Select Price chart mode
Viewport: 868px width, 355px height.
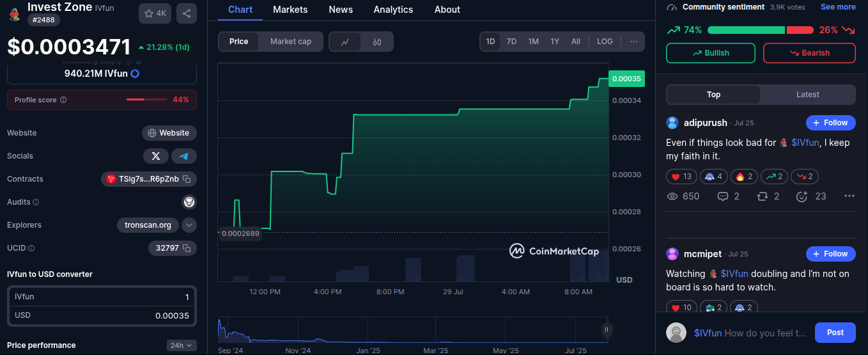pyautogui.click(x=239, y=42)
